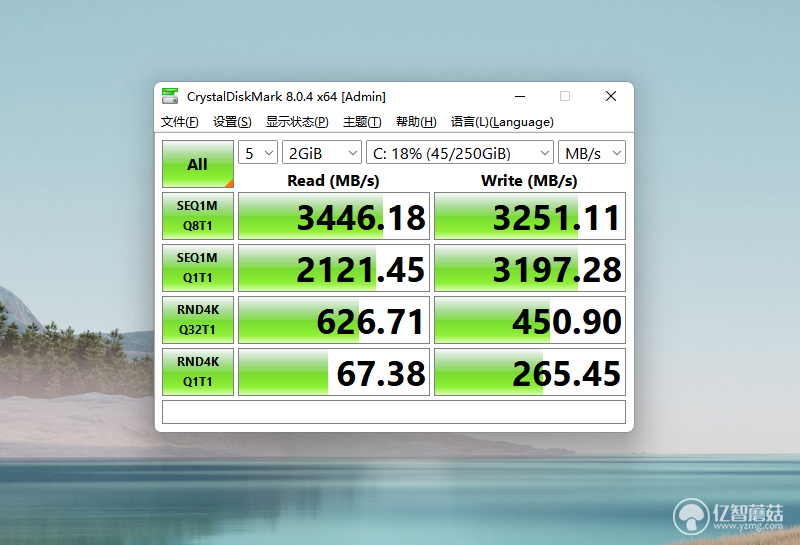Click the RND4K Q1T1 write result 265.45
Screen dimensions: 800x545
(530, 372)
